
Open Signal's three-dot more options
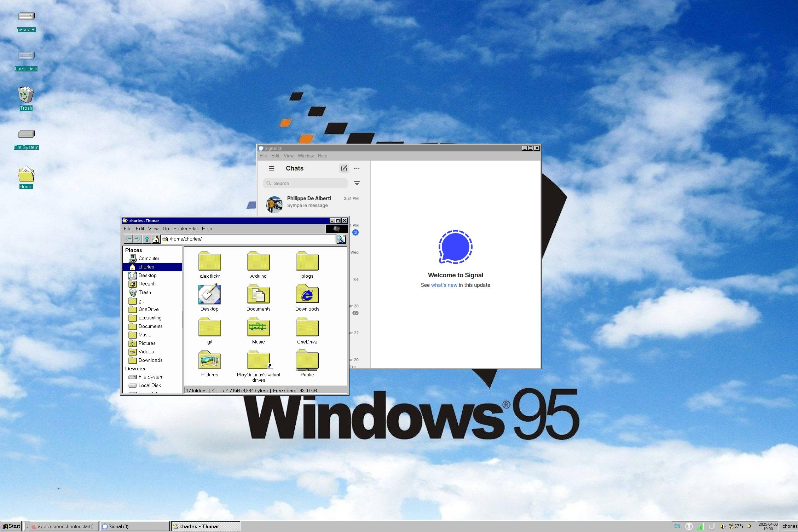point(357,168)
